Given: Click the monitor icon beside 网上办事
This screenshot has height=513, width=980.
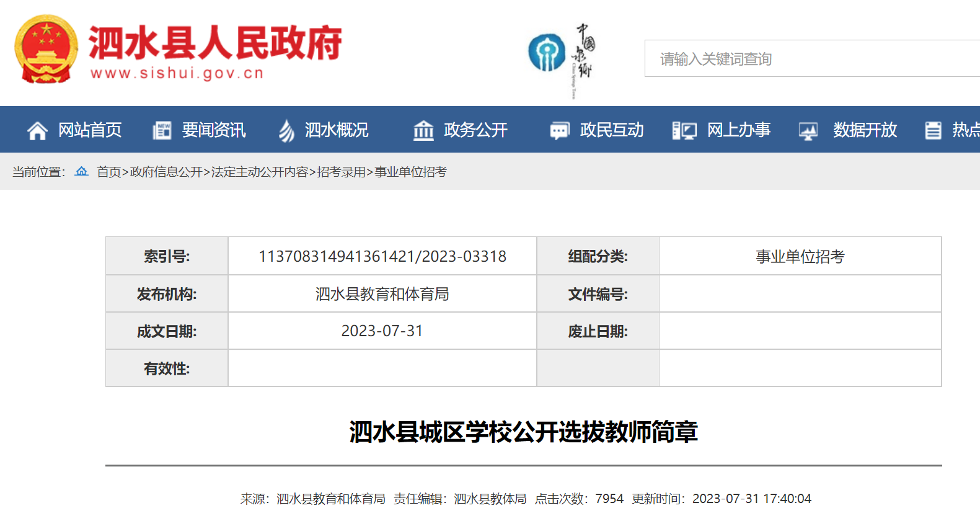Looking at the screenshot, I should [x=684, y=130].
